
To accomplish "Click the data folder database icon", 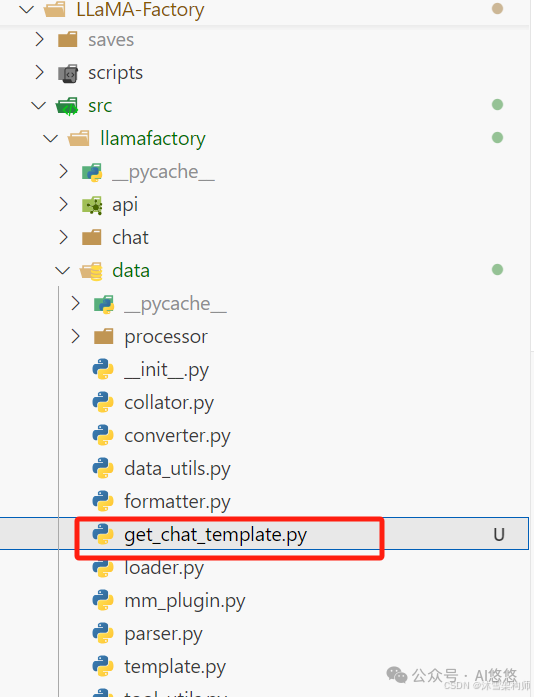I will tap(91, 271).
